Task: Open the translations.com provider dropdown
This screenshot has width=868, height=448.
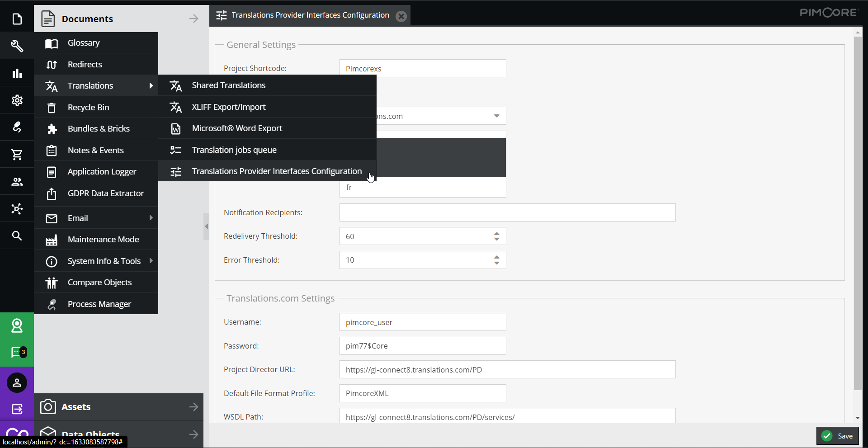Action: [496, 116]
